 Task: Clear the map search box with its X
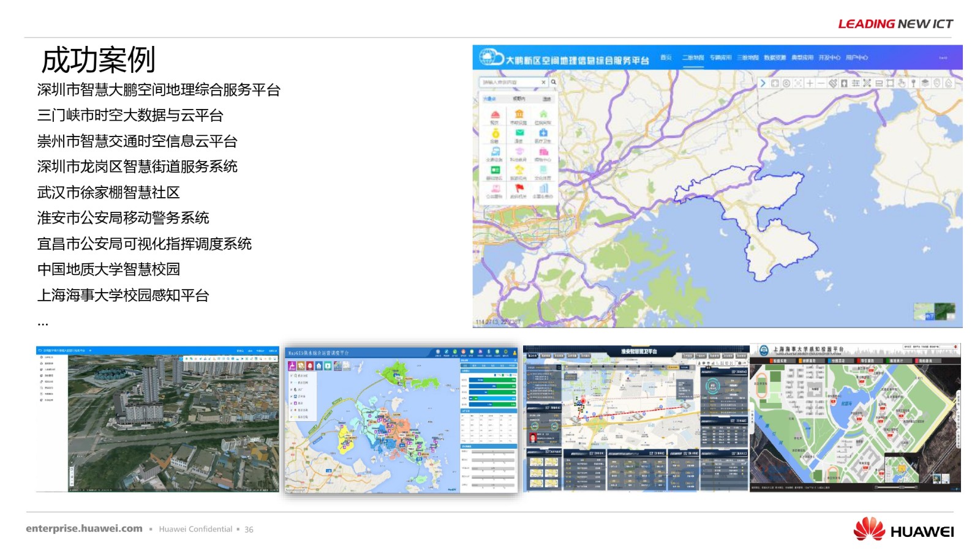[543, 82]
